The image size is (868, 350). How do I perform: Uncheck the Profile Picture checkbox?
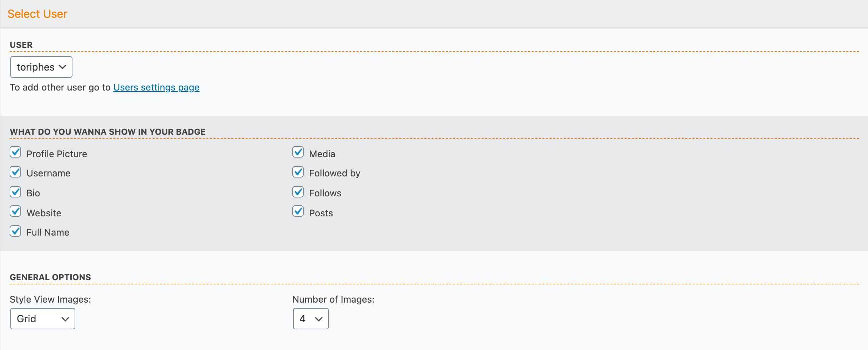[x=15, y=152]
